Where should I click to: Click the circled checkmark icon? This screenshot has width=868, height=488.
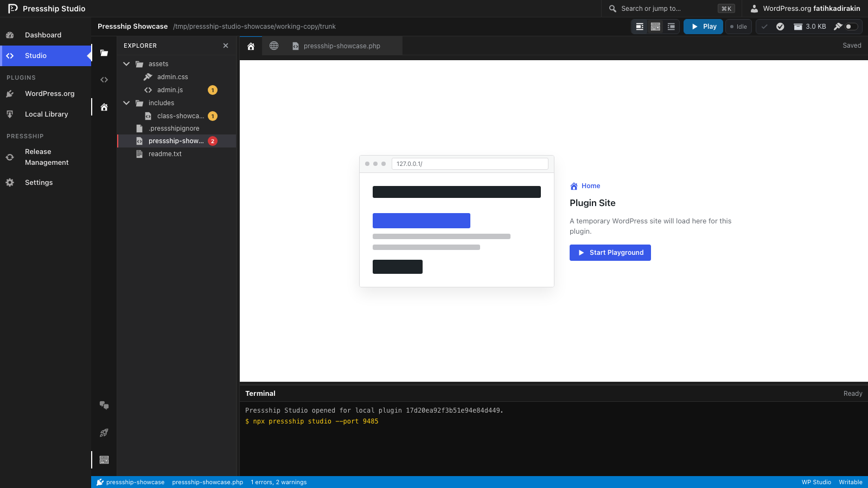click(x=780, y=27)
